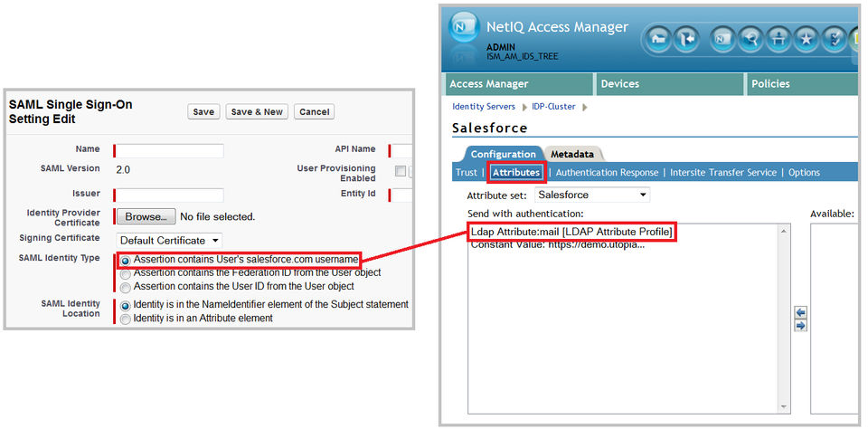Screen dimensions: 868x429
Task: Select 'Assertion contains the Federation ID' radio
Action: [x=126, y=274]
